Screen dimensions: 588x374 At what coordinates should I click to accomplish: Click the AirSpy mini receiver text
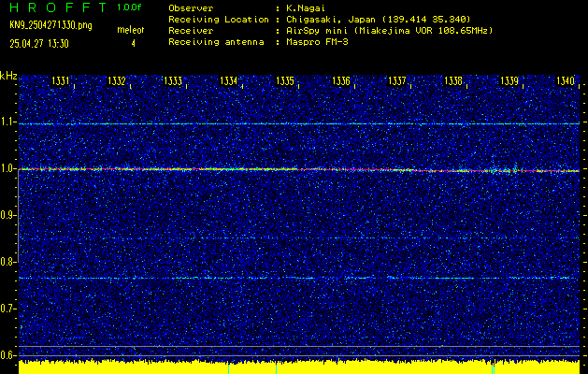[x=390, y=30]
